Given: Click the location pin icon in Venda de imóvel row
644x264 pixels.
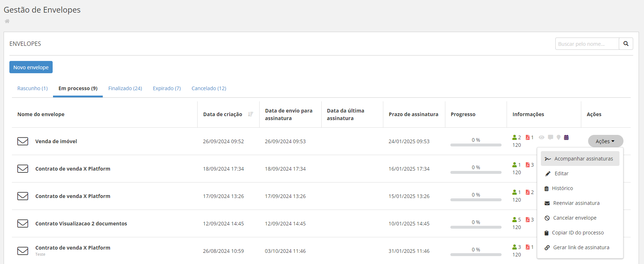Looking at the screenshot, I should (559, 137).
